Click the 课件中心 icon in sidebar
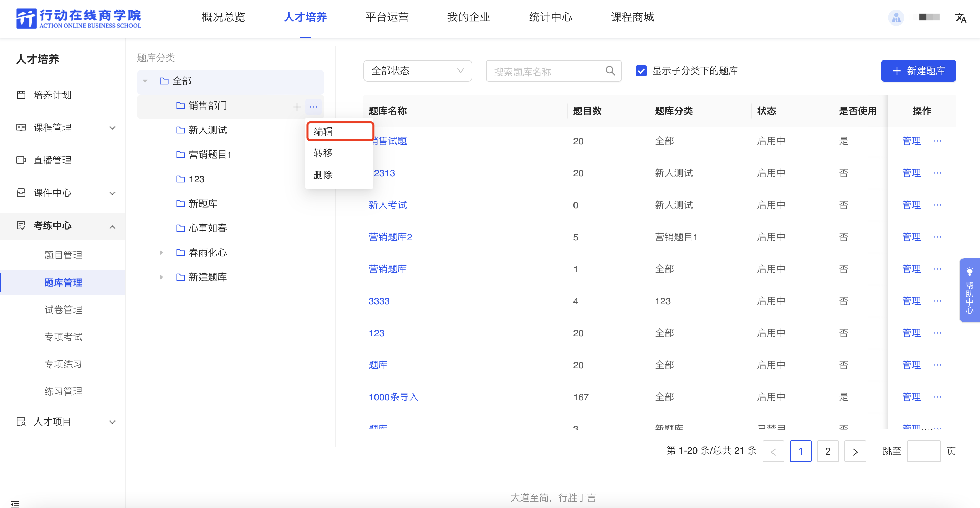 (21, 193)
